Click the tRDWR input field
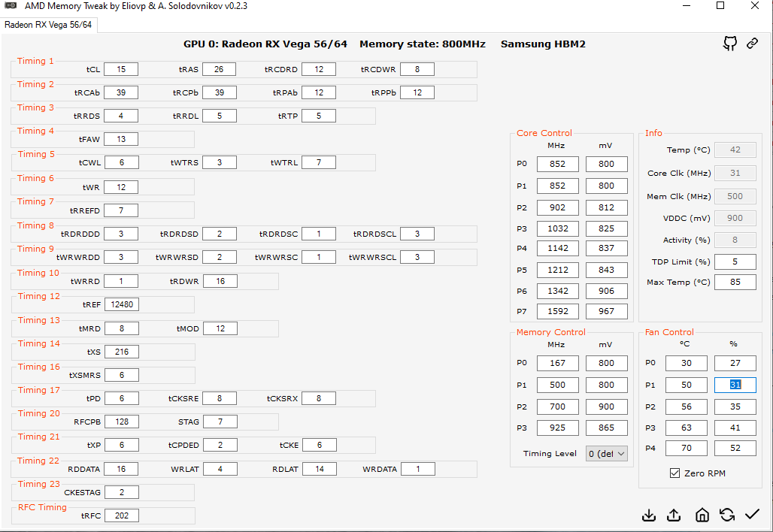Image resolution: width=773 pixels, height=532 pixels. (x=220, y=281)
